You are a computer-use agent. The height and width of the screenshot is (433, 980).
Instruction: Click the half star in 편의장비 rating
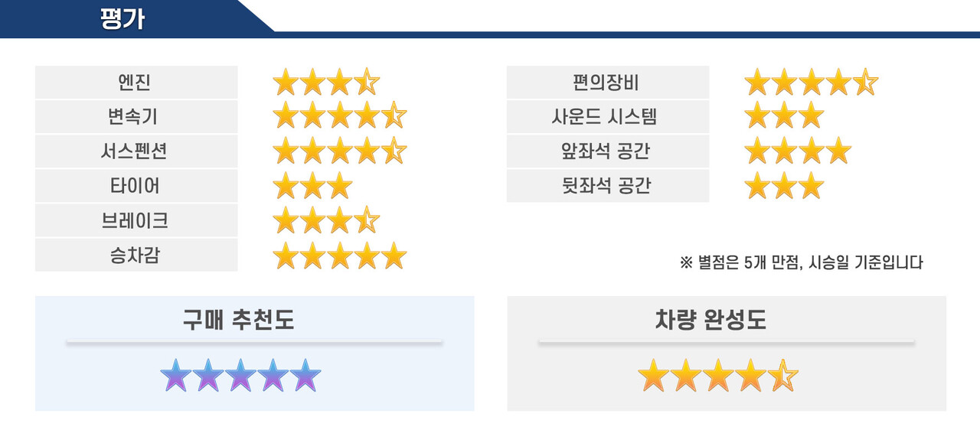tap(865, 82)
